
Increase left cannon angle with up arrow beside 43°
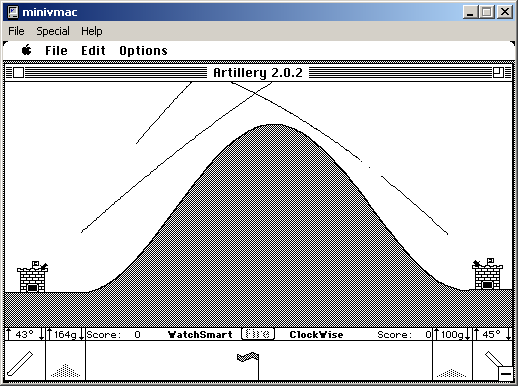(x=9, y=334)
